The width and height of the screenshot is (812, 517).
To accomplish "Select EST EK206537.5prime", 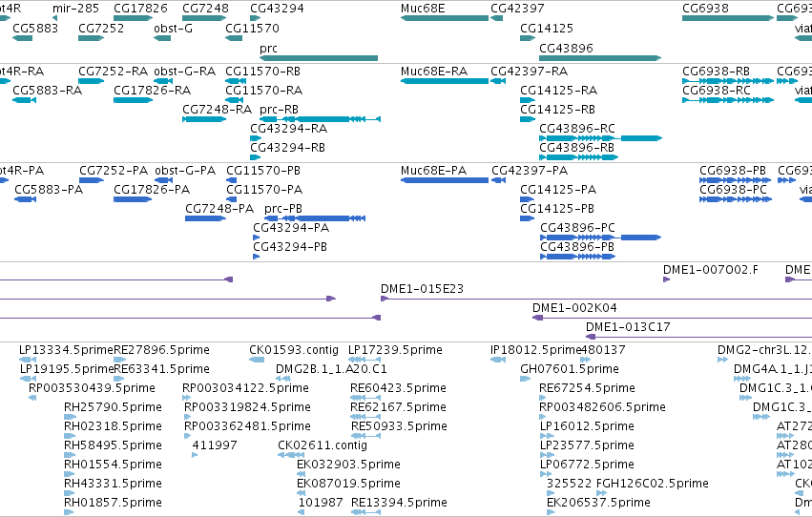I will [551, 512].
